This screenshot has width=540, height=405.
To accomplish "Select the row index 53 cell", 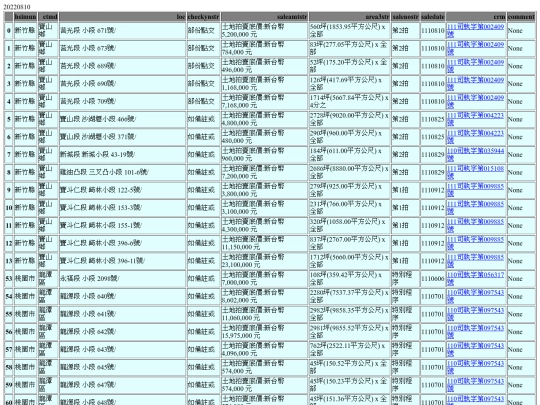I will click(x=9, y=279).
